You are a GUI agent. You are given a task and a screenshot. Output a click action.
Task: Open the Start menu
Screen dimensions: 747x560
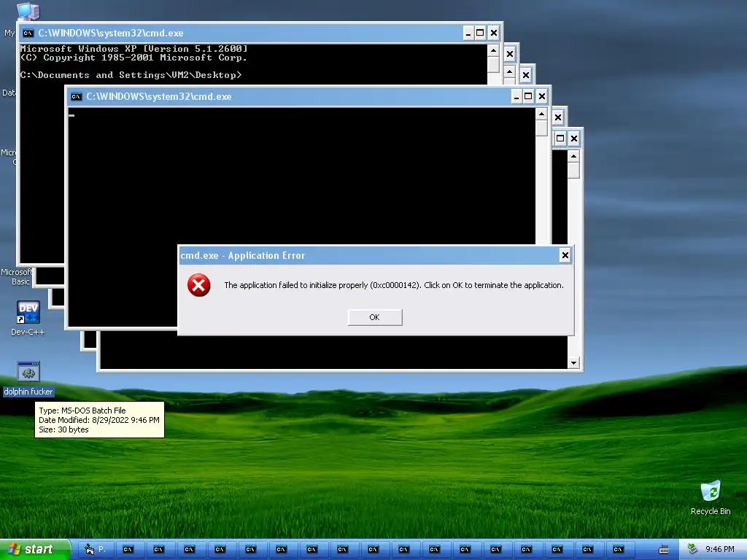[x=35, y=549]
